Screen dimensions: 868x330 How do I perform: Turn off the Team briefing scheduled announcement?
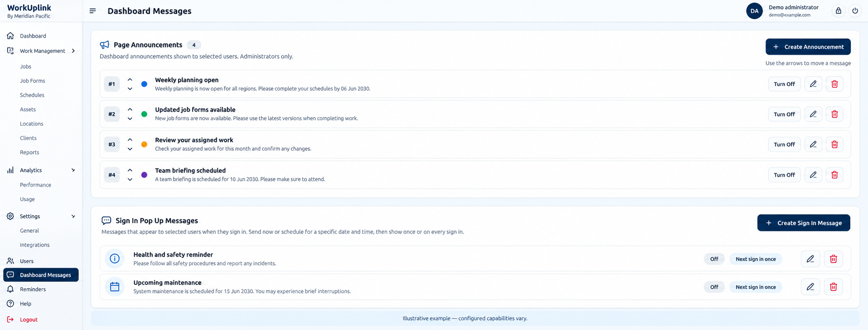pyautogui.click(x=784, y=175)
